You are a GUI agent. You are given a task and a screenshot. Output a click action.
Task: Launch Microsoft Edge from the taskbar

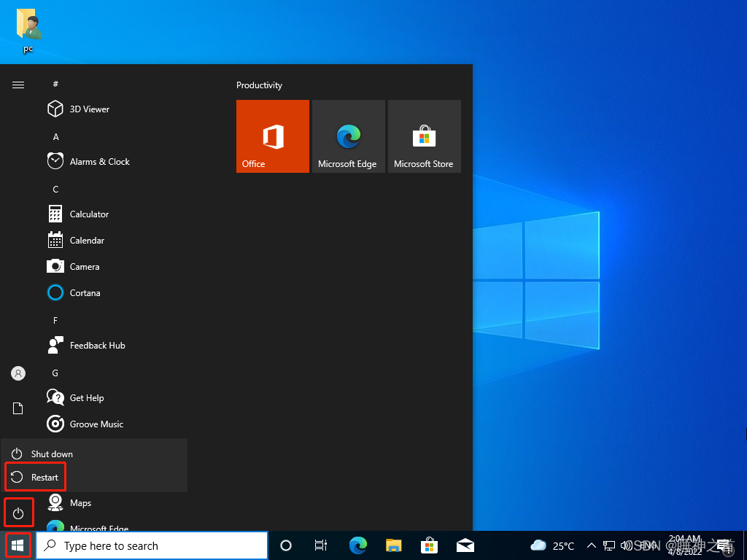(x=357, y=545)
